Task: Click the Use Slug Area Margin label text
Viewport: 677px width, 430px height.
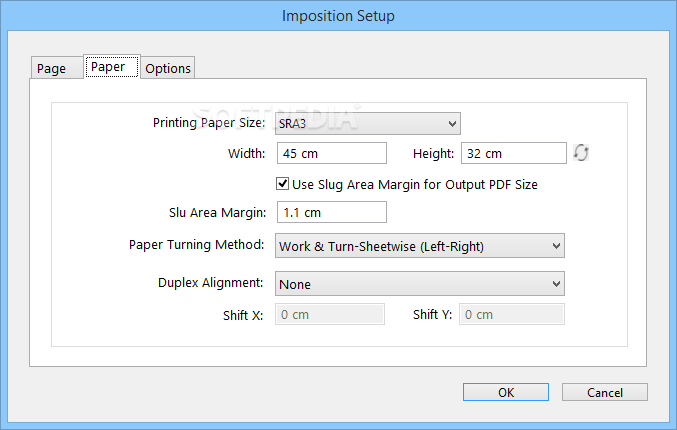Action: coord(415,184)
